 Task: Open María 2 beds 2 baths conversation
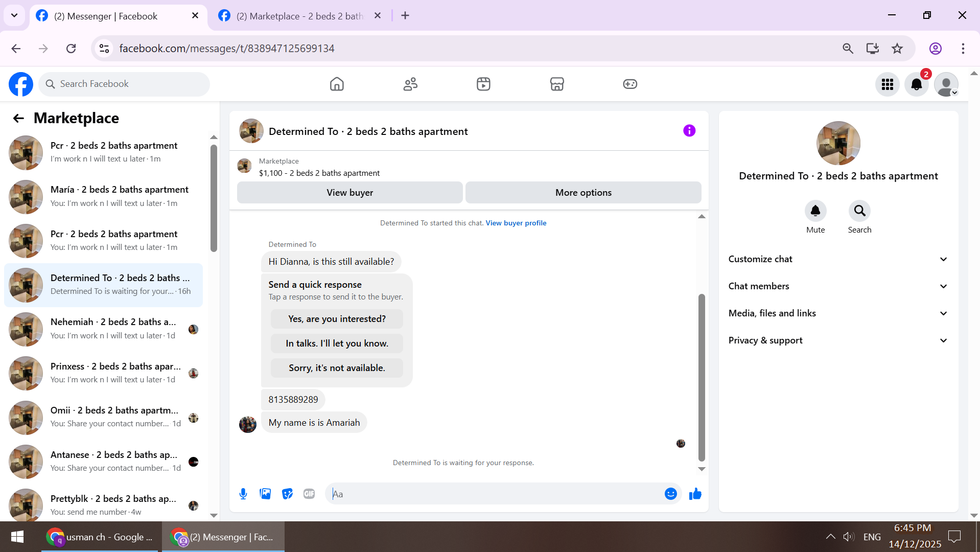pos(104,197)
